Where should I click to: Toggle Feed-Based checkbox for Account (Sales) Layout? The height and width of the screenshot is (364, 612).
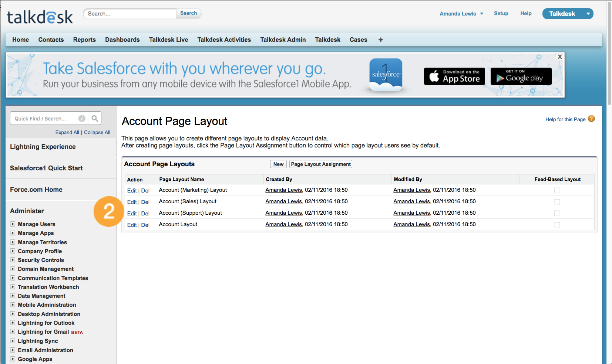pyautogui.click(x=557, y=202)
